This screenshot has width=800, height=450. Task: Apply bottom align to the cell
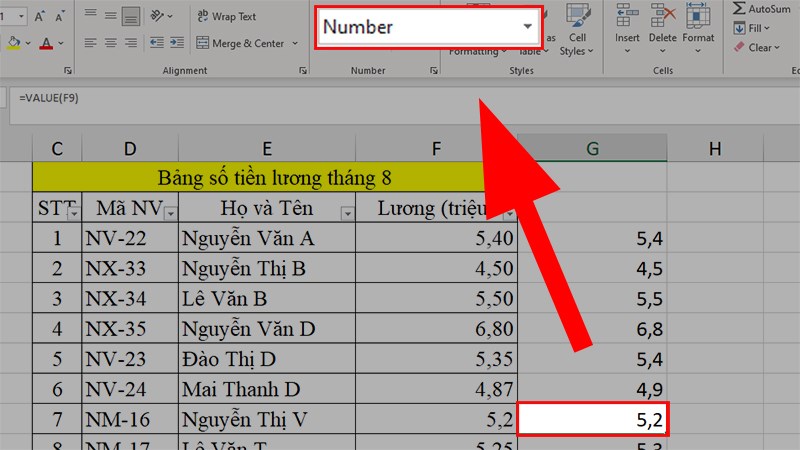coord(131,16)
